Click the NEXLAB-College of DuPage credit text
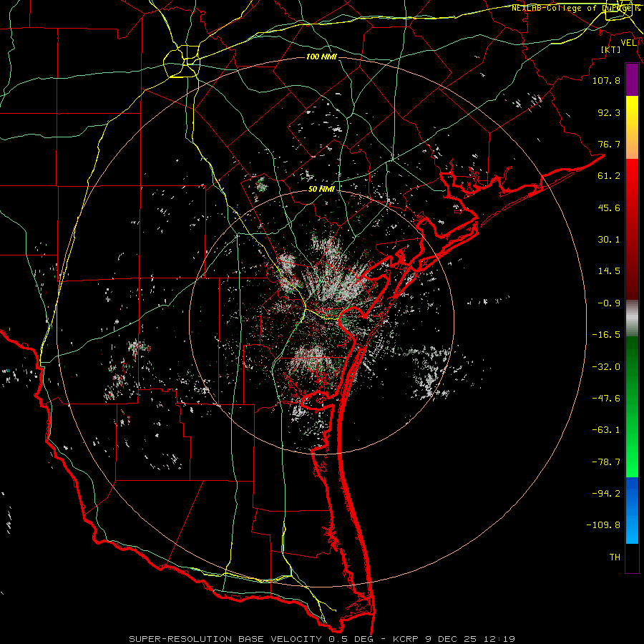 [573, 8]
